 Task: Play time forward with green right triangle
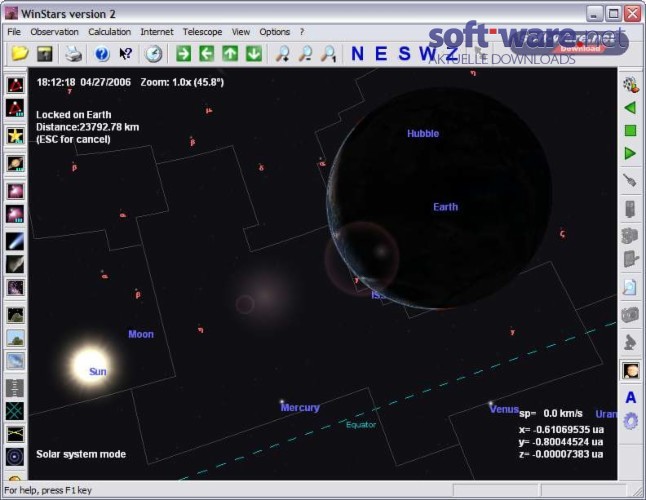pyautogui.click(x=630, y=153)
